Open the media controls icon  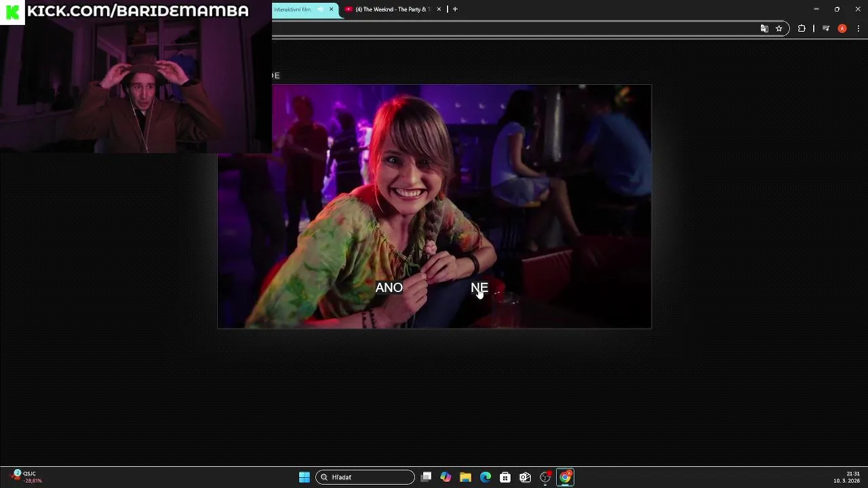pyautogui.click(x=826, y=28)
